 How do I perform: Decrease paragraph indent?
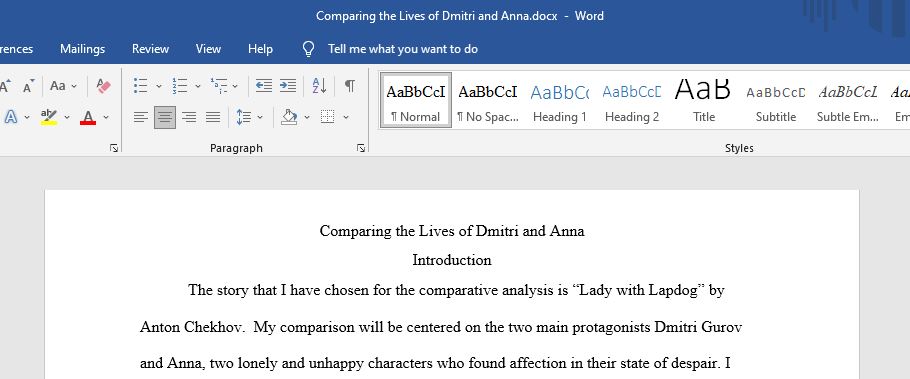tap(263, 86)
